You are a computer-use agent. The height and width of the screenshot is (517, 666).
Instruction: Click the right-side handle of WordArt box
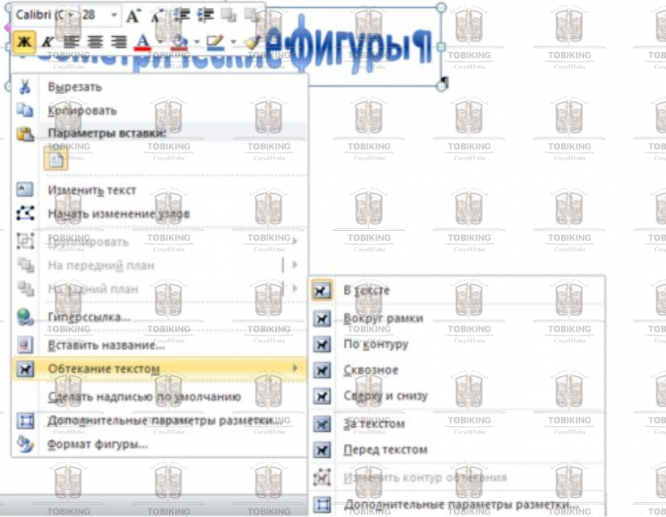pyautogui.click(x=441, y=46)
